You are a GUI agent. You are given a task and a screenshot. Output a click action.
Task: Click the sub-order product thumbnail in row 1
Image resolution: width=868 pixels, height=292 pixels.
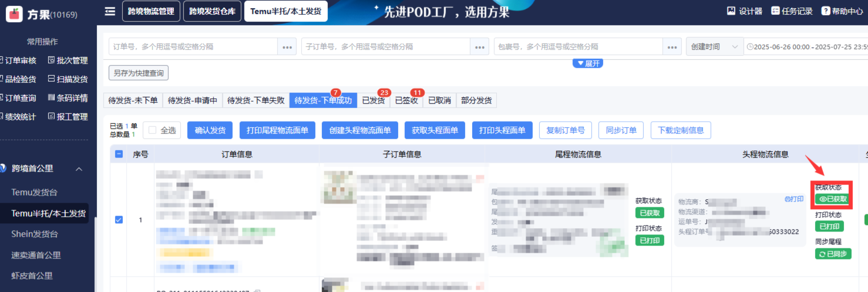coord(339,188)
